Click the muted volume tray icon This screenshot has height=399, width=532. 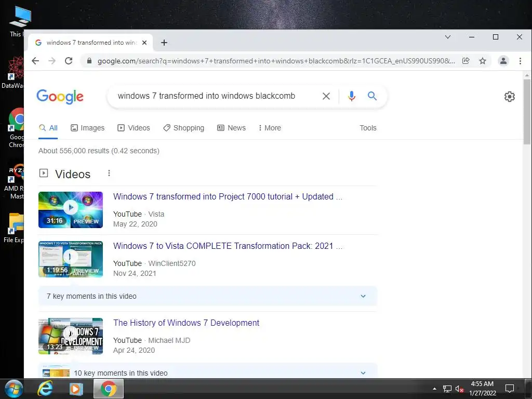[x=459, y=389]
